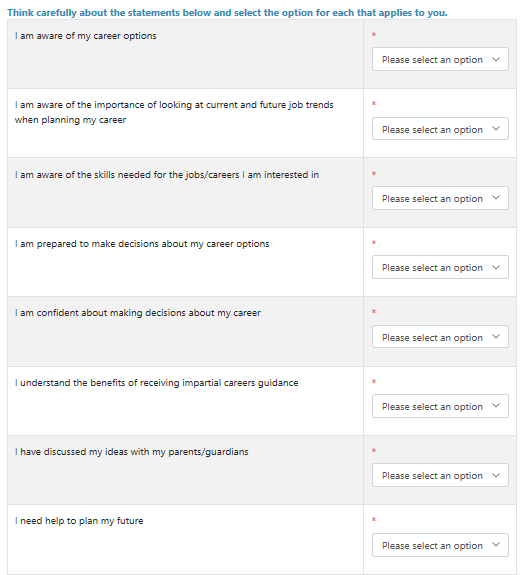Open dropdown for 'prepared to make decisions' statement
This screenshot has height=575, width=529.
coord(440,267)
